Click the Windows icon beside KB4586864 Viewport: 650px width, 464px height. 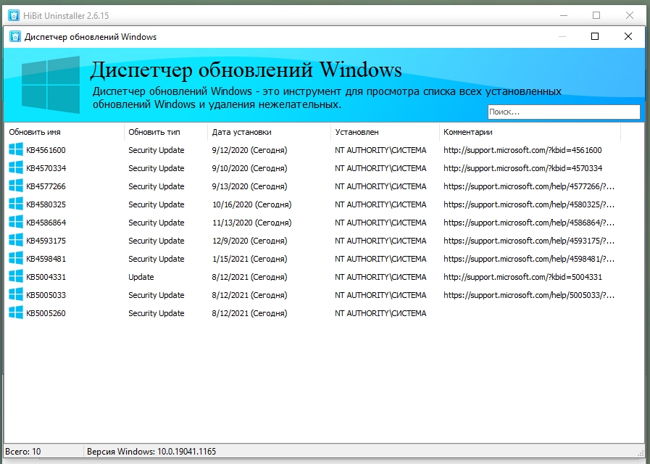pyautogui.click(x=16, y=222)
